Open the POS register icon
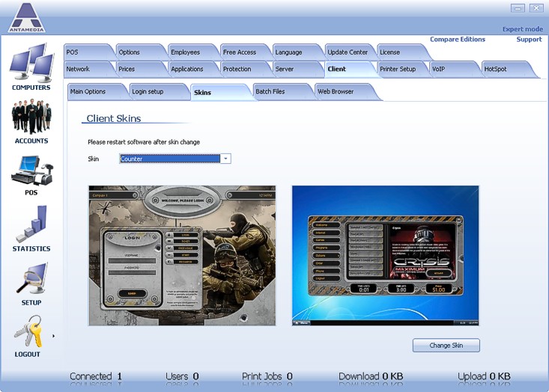 pyautogui.click(x=31, y=171)
